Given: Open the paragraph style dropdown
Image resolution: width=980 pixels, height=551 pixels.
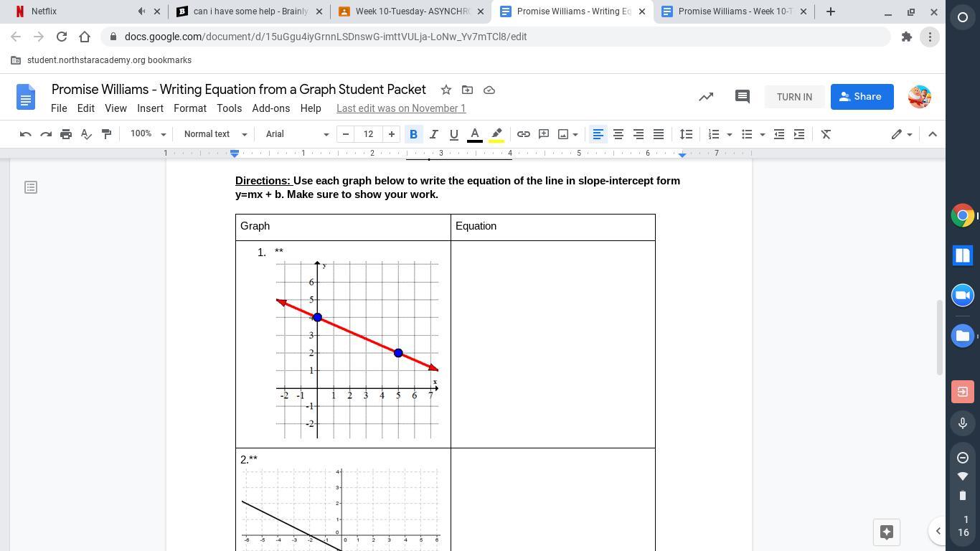Looking at the screenshot, I should (x=215, y=134).
